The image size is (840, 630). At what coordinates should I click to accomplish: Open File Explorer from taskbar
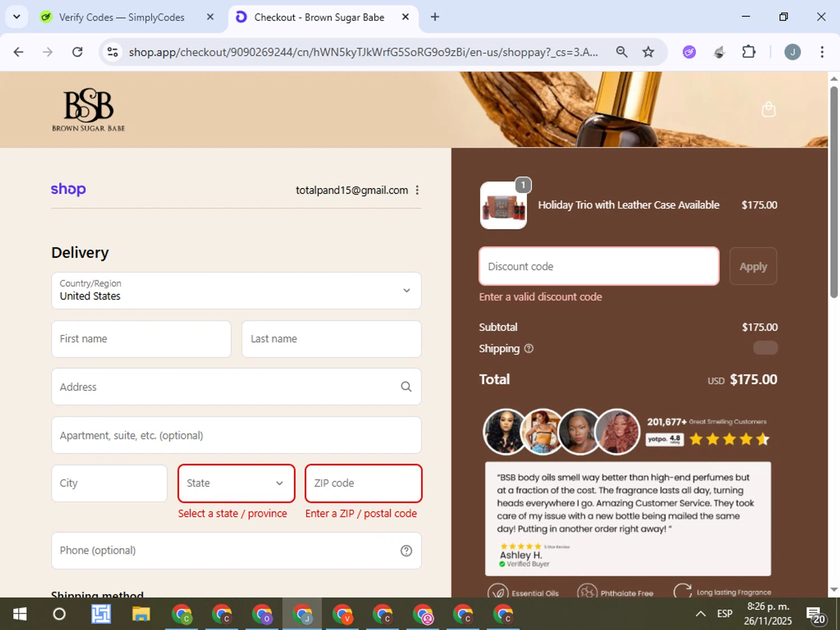(141, 614)
